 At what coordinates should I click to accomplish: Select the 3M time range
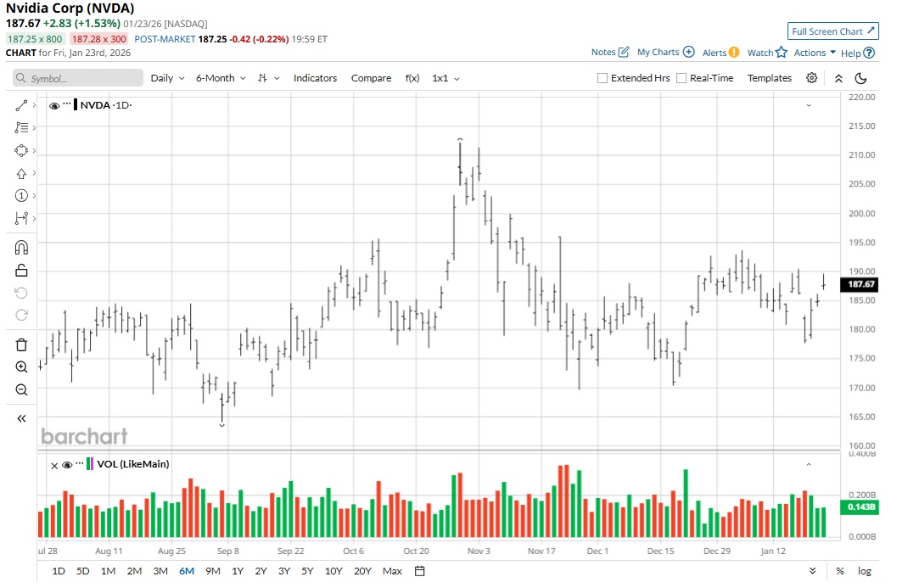(160, 571)
